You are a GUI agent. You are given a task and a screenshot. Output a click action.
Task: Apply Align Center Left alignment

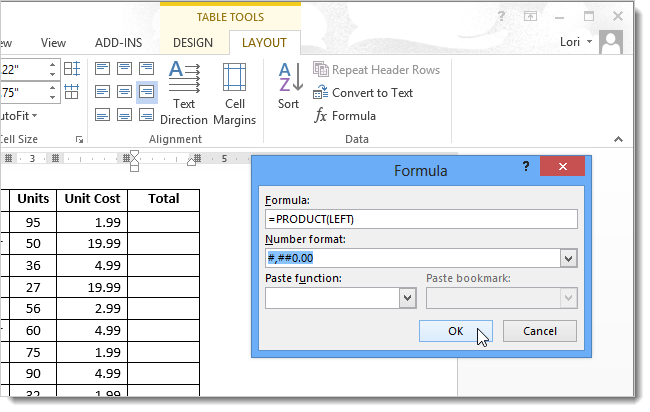point(102,92)
